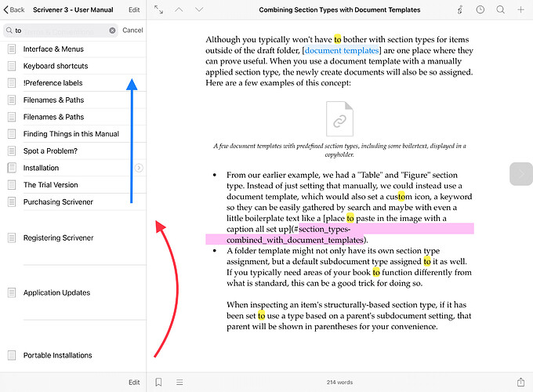Open the inspector info icon
Viewport: 533px width, 392px height.
460,10
